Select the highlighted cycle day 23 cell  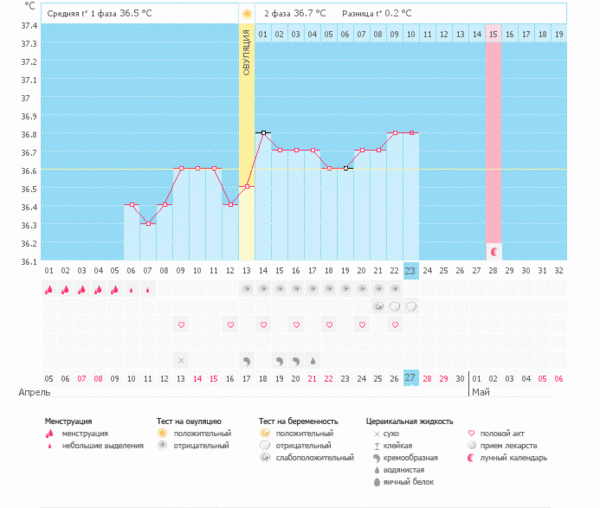tap(411, 270)
